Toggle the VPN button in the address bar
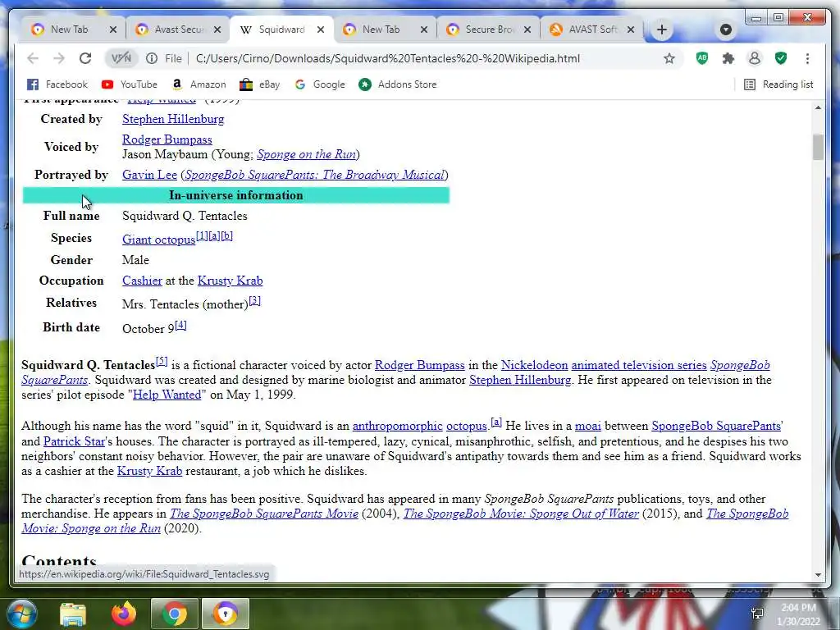This screenshot has height=630, width=840. click(121, 58)
